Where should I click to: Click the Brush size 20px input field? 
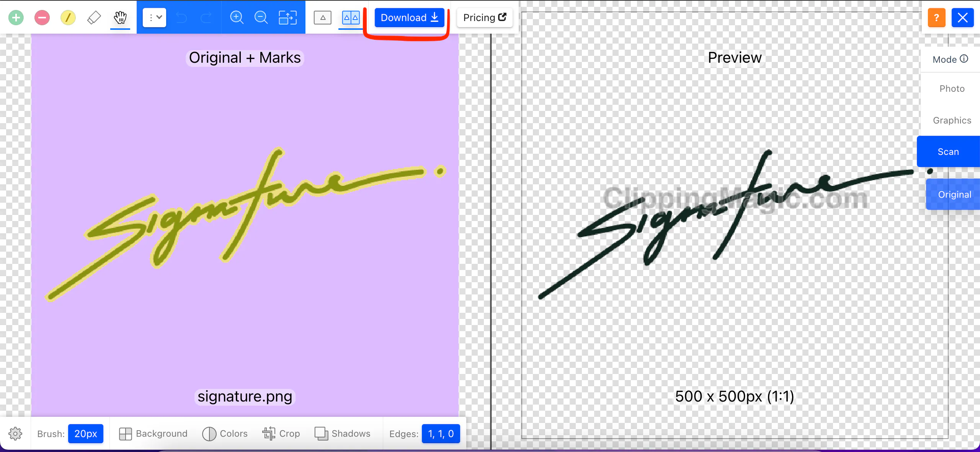click(86, 433)
